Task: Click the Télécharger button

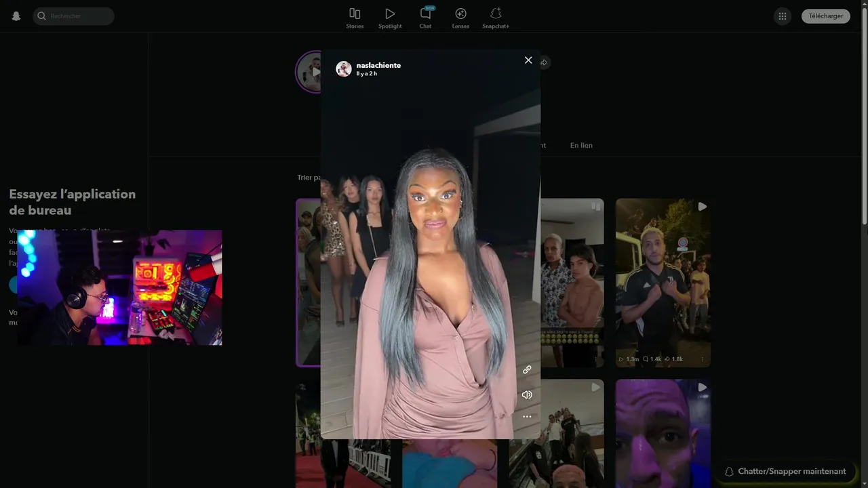Action: [826, 16]
